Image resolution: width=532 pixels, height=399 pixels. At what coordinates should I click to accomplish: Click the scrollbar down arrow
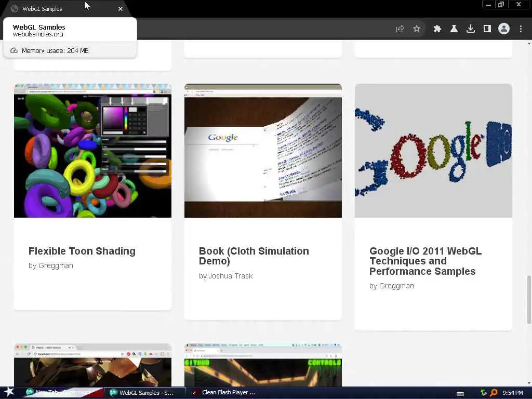[x=528, y=383]
